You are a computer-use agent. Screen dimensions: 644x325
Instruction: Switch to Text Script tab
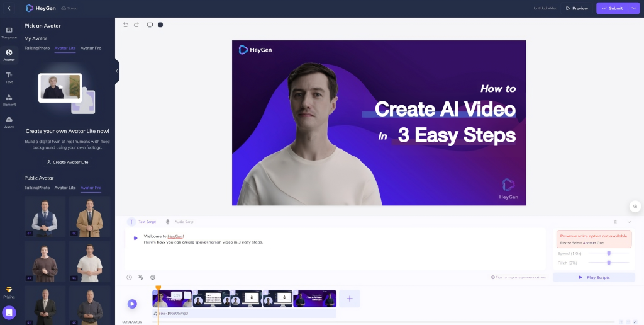[x=142, y=222]
